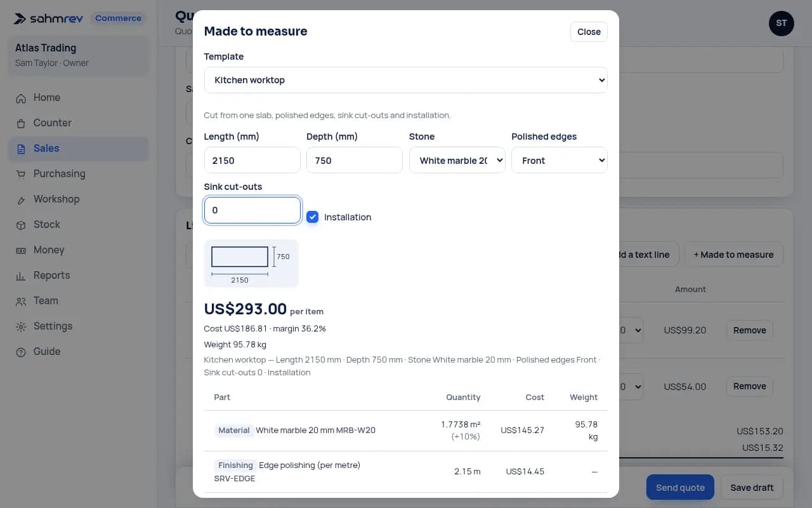The height and width of the screenshot is (508, 812).
Task: Uncheck the Installation checkbox
Action: click(312, 217)
